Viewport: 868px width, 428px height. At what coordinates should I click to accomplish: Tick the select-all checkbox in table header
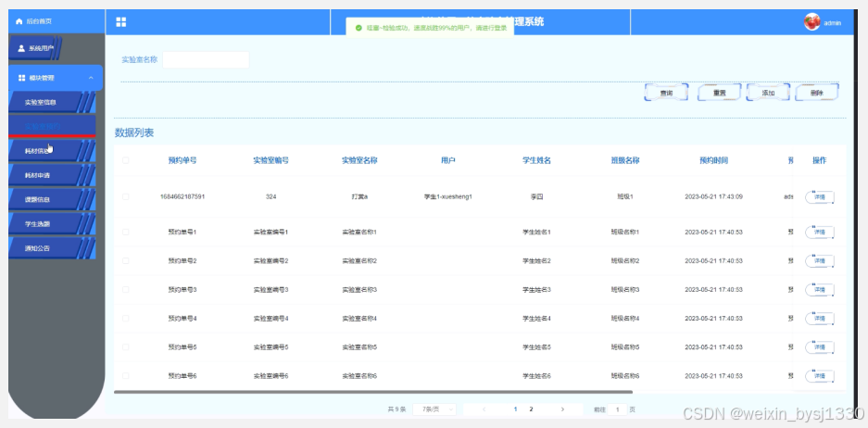pos(126,160)
